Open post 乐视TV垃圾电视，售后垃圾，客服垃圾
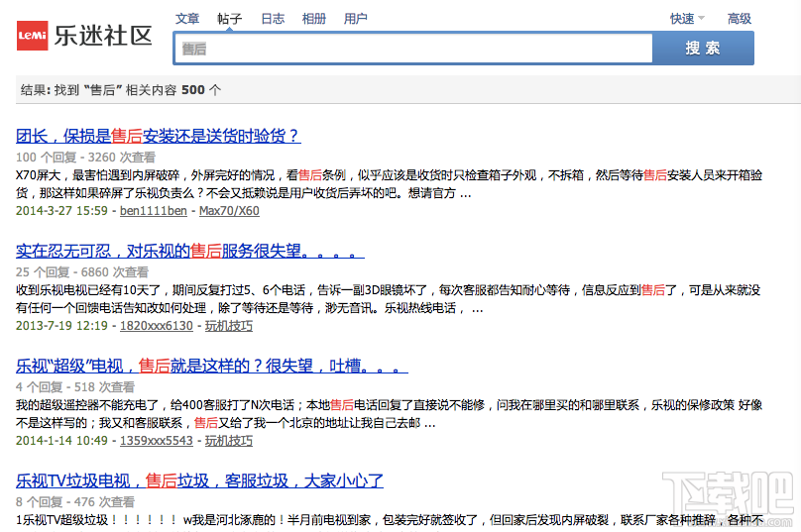The height and width of the screenshot is (532, 801). click(x=199, y=480)
